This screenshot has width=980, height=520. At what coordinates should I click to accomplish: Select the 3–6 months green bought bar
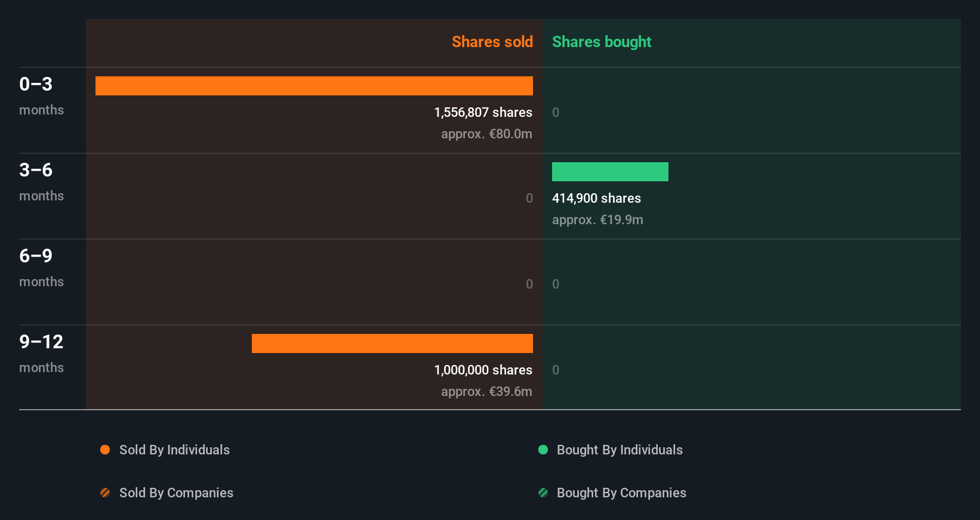610,172
